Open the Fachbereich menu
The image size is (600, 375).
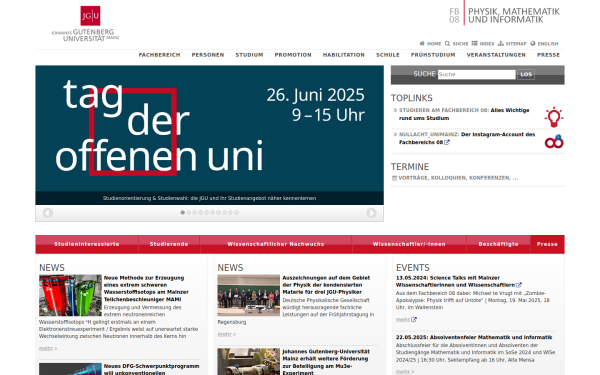(x=159, y=55)
